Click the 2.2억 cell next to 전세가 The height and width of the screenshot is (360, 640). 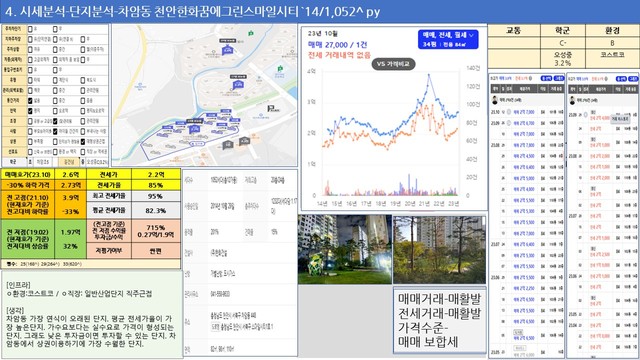(x=156, y=174)
